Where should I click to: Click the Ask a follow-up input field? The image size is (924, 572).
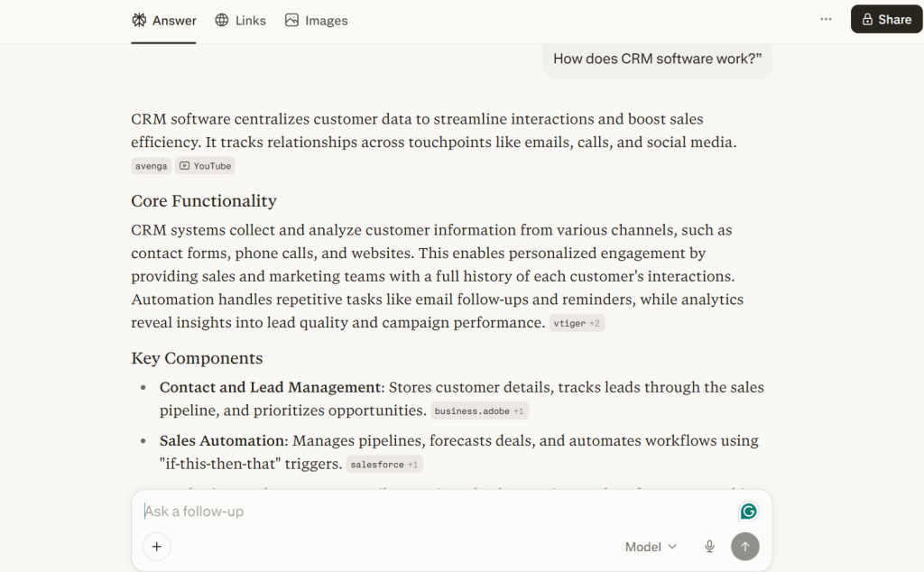tap(361, 511)
